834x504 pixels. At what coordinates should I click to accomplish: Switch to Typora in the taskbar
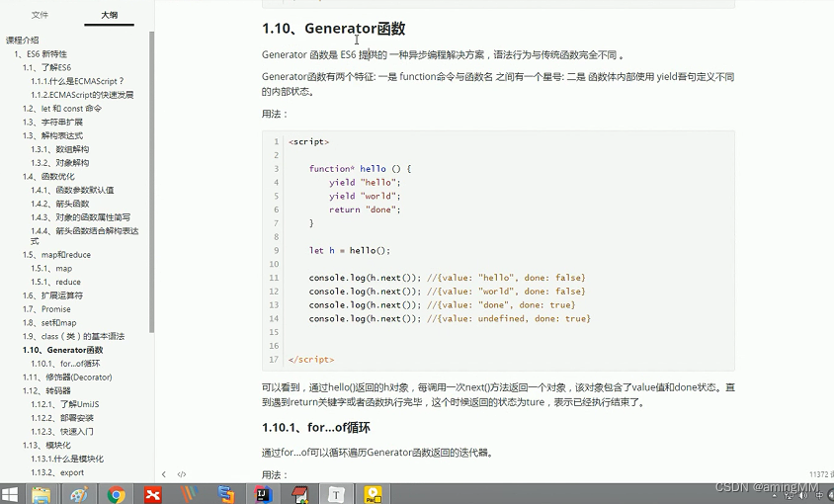(336, 494)
